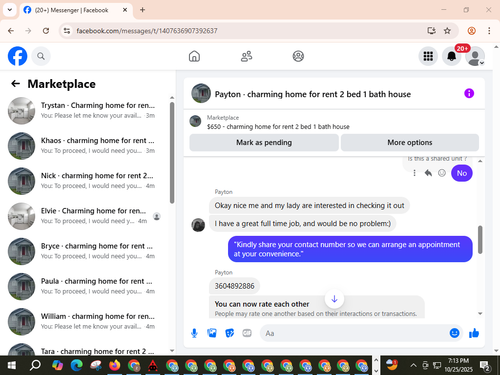Open Facebook search magnifier icon

[x=41, y=56]
